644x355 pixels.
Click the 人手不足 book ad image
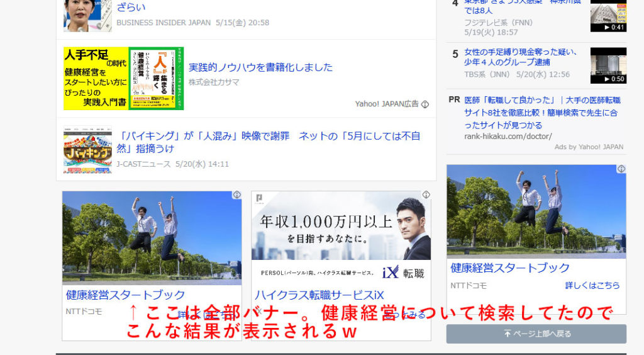(x=123, y=79)
